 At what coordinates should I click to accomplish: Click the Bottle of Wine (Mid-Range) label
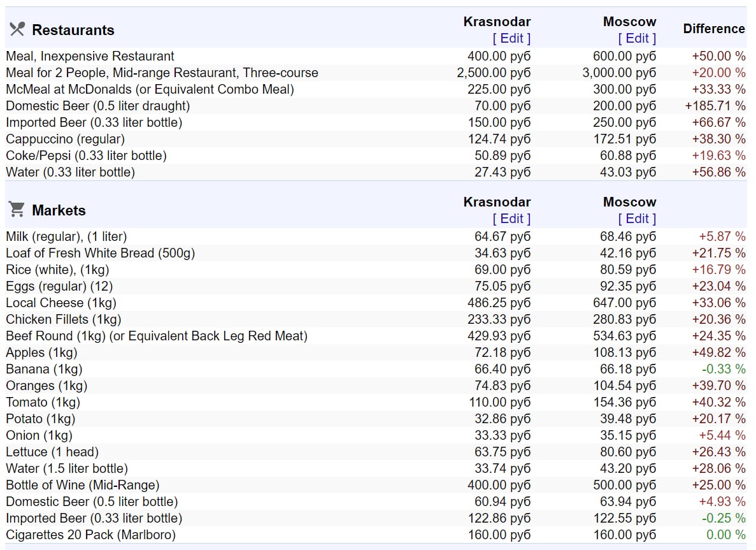[82, 486]
